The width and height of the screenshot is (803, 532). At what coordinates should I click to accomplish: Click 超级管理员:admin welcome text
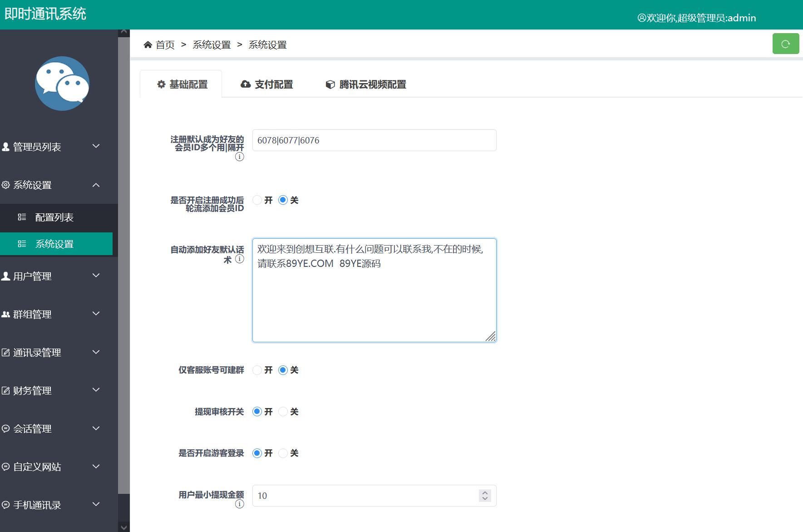coord(717,18)
